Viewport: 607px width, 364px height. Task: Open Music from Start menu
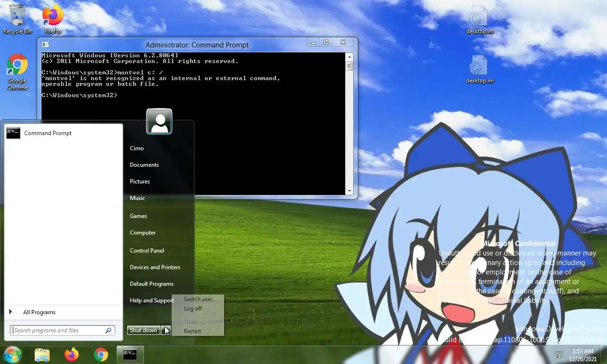tap(138, 198)
